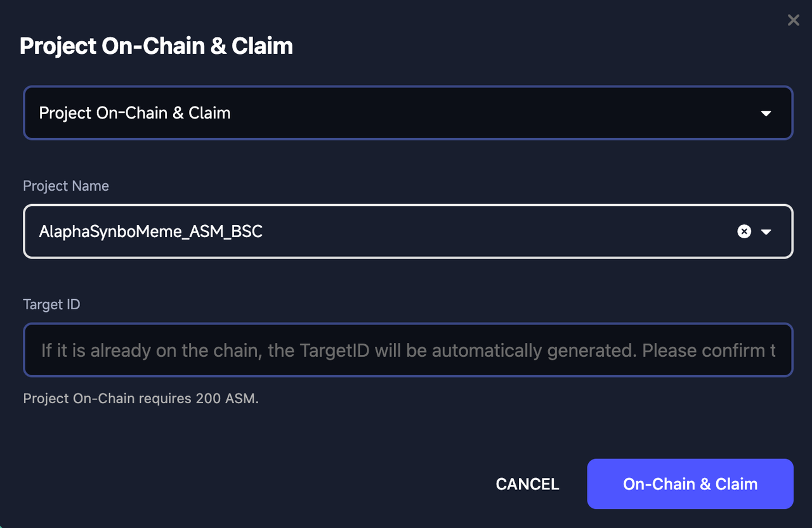Screen dimensions: 812x528
Task: Click the CANCEL button
Action: click(x=527, y=484)
